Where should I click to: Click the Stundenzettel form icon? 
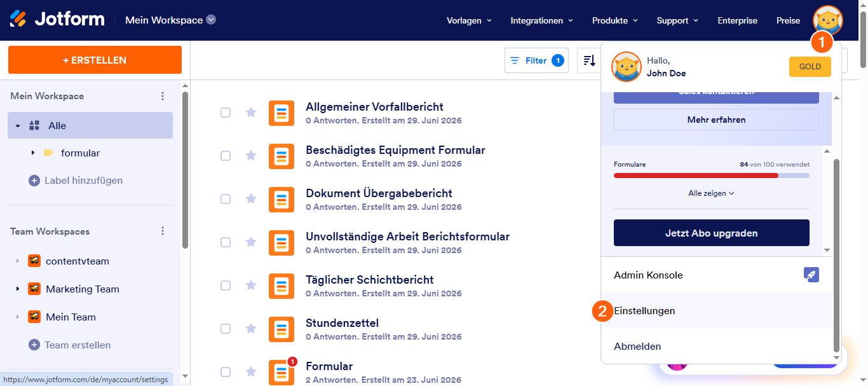(x=281, y=329)
